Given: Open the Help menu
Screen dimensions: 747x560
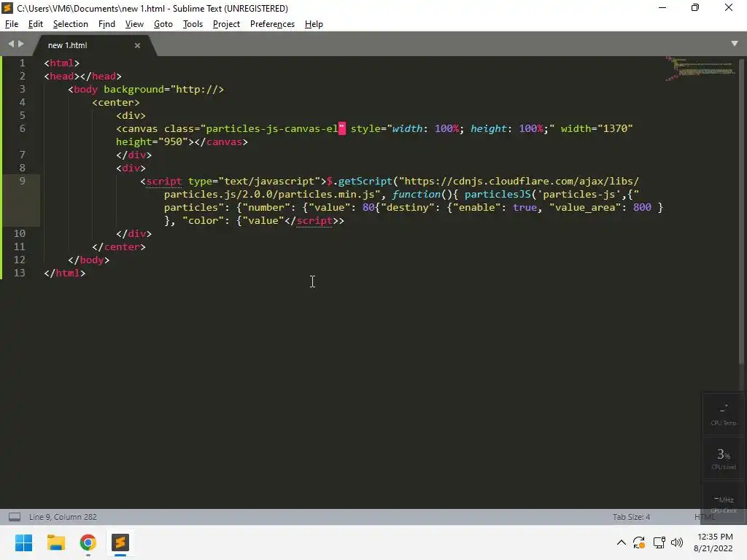Looking at the screenshot, I should [314, 24].
